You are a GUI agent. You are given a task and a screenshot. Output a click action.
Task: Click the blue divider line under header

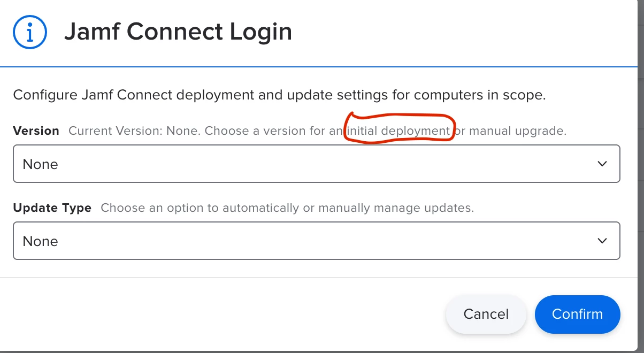coord(321,67)
